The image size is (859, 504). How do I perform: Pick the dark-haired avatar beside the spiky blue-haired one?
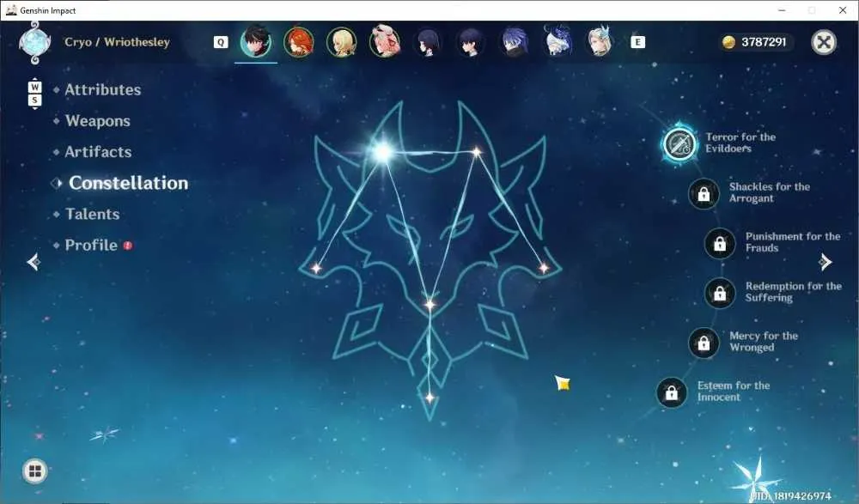[x=471, y=42]
